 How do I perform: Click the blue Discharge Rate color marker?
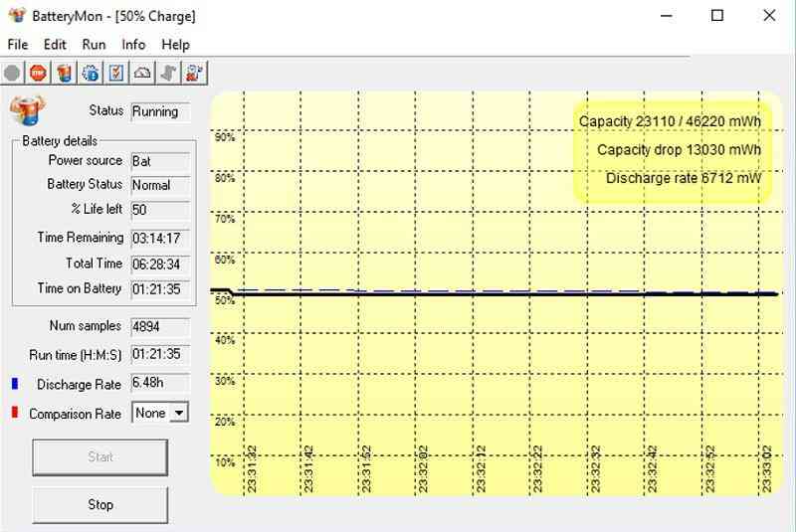(x=15, y=384)
